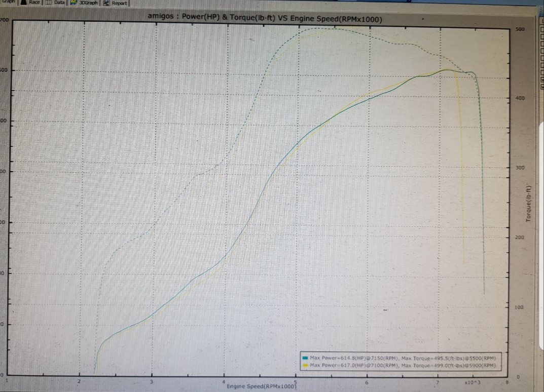Screen dimensions: 544x392
Task: Click the Race tab icon
Action: [23, 3]
